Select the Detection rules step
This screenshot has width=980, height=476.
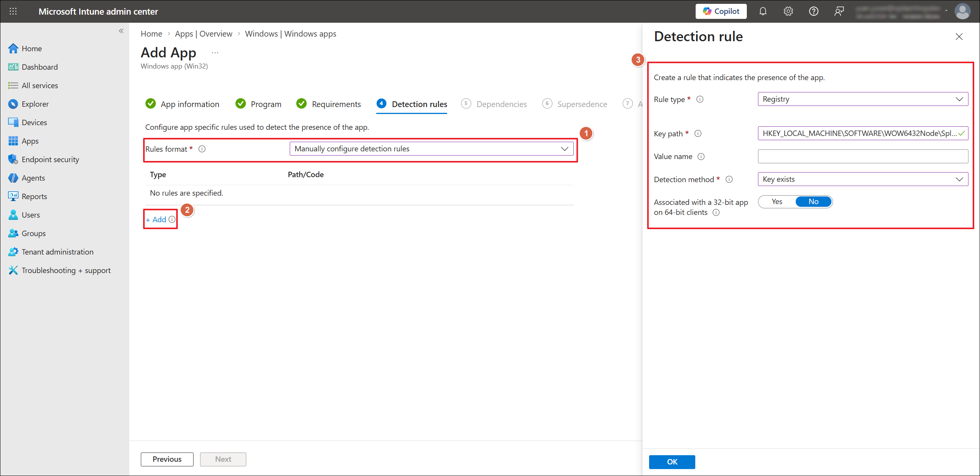coord(412,104)
